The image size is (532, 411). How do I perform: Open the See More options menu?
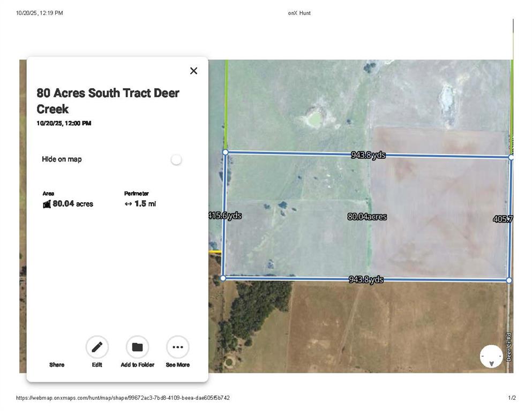pyautogui.click(x=177, y=347)
